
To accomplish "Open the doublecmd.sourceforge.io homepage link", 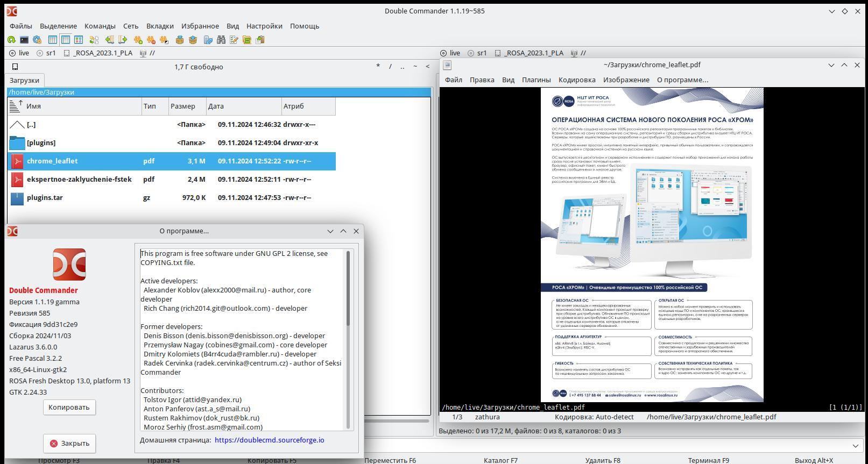I will point(270,440).
